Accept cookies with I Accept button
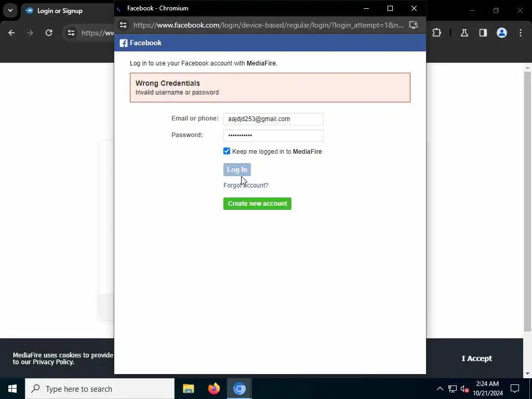The width and height of the screenshot is (532, 399). [x=476, y=358]
